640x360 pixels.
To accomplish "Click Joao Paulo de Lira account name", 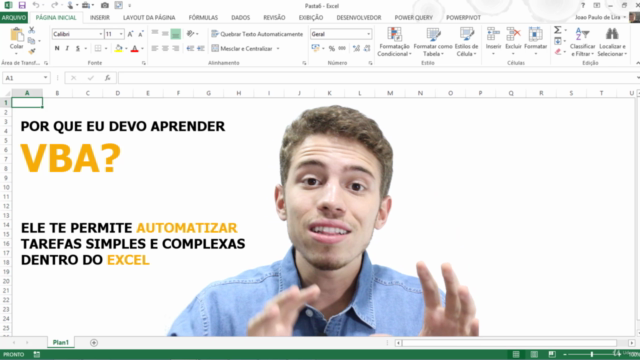I will click(597, 18).
